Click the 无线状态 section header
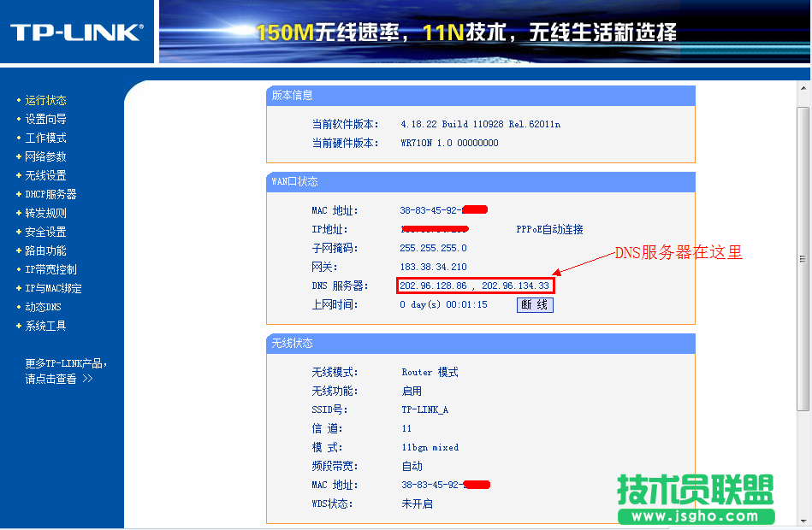This screenshot has height=530, width=812. coord(481,343)
